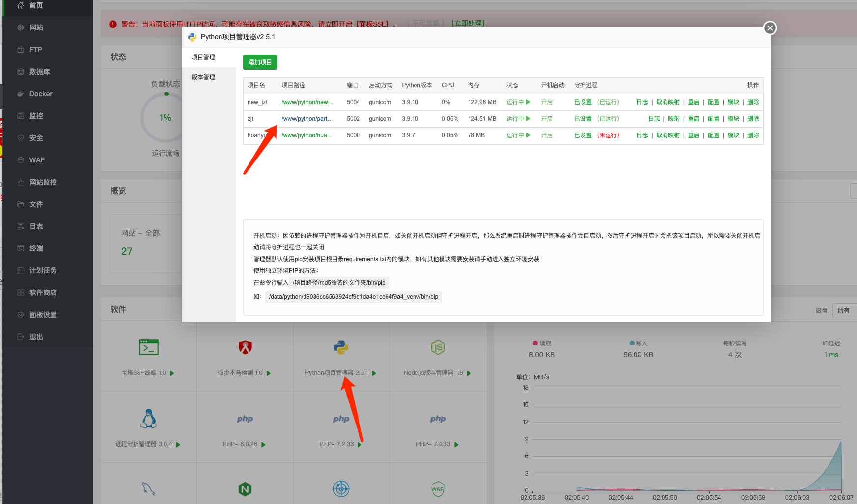Open the 所有 disk dropdown
The height and width of the screenshot is (504, 857).
[x=845, y=311]
